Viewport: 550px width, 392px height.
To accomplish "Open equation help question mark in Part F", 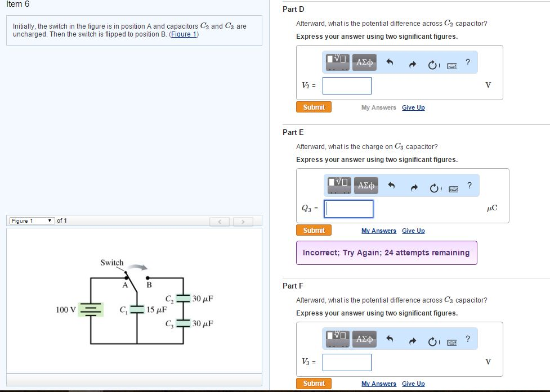I will pos(467,339).
